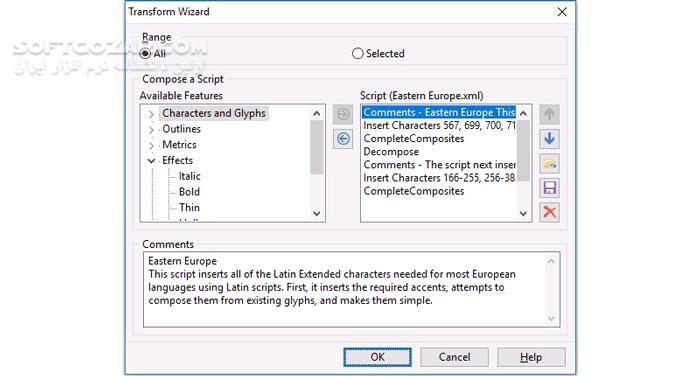The image size is (700, 376).
Task: Select 'Comments - The script next inser' line
Action: 439,165
